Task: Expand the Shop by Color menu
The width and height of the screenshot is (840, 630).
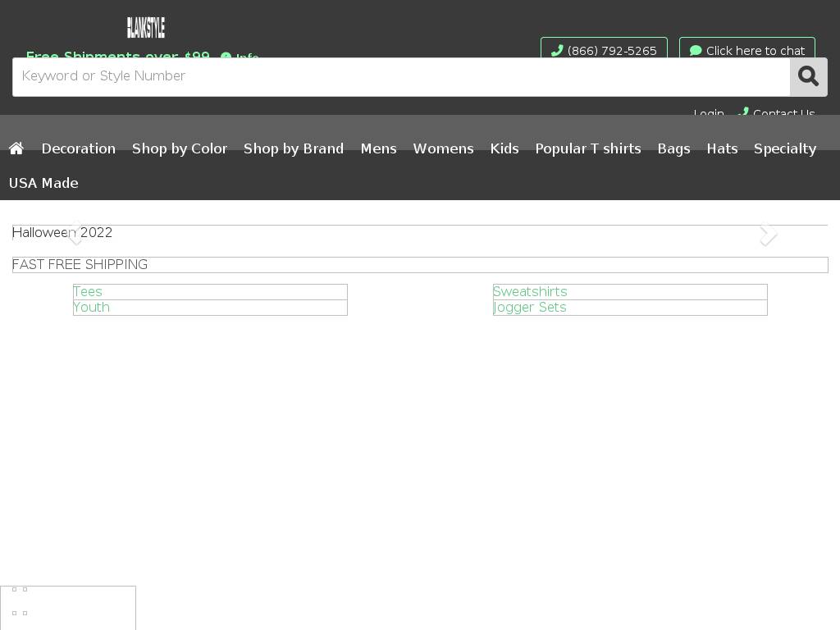Action: [180, 148]
